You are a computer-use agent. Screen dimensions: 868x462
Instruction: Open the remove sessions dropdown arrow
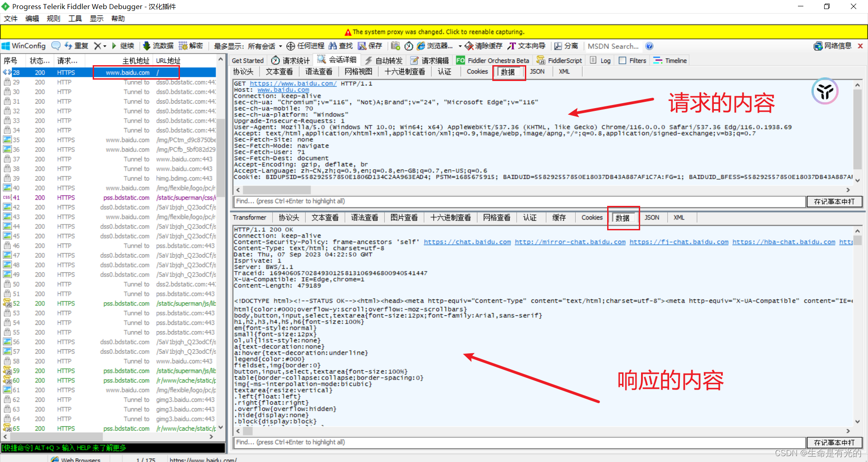(105, 46)
